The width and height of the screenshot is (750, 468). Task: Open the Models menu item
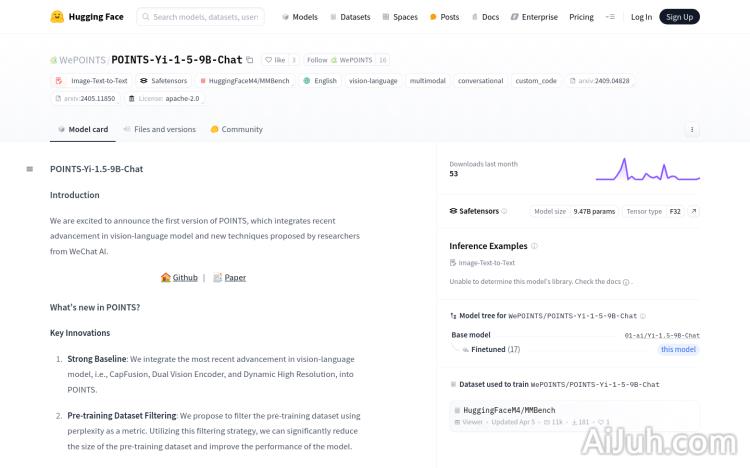click(299, 17)
